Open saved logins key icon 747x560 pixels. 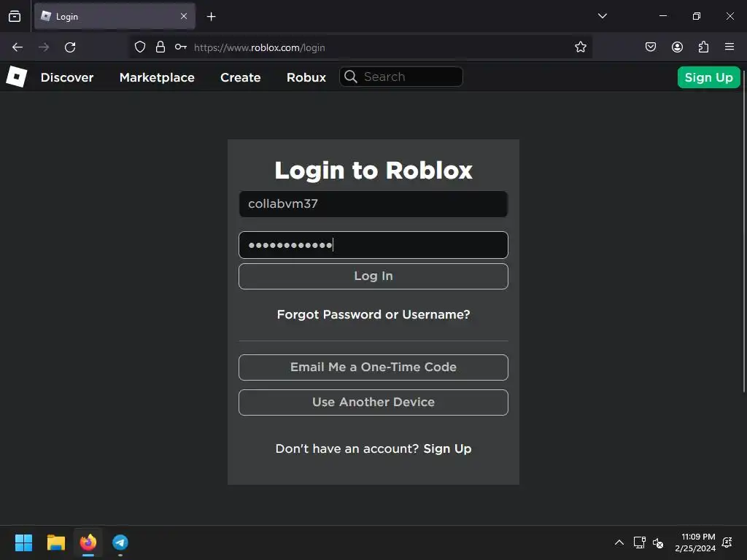pos(181,47)
